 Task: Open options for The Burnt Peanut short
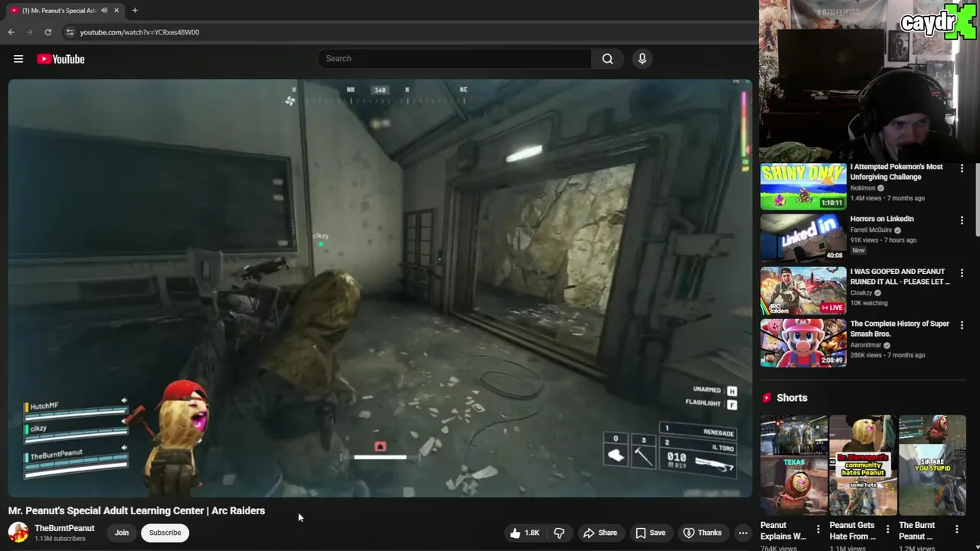point(957,529)
